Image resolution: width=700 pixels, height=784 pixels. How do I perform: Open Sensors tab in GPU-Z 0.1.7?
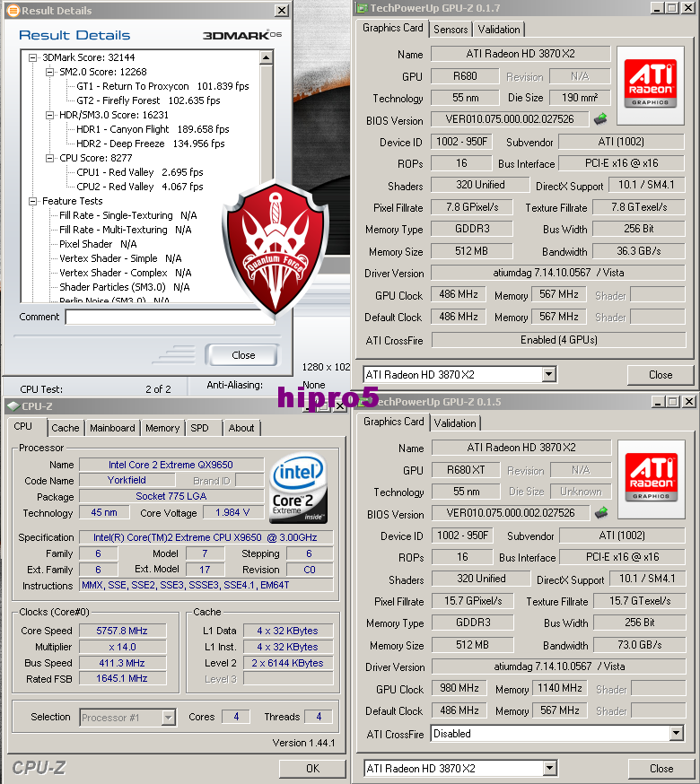pos(451,30)
